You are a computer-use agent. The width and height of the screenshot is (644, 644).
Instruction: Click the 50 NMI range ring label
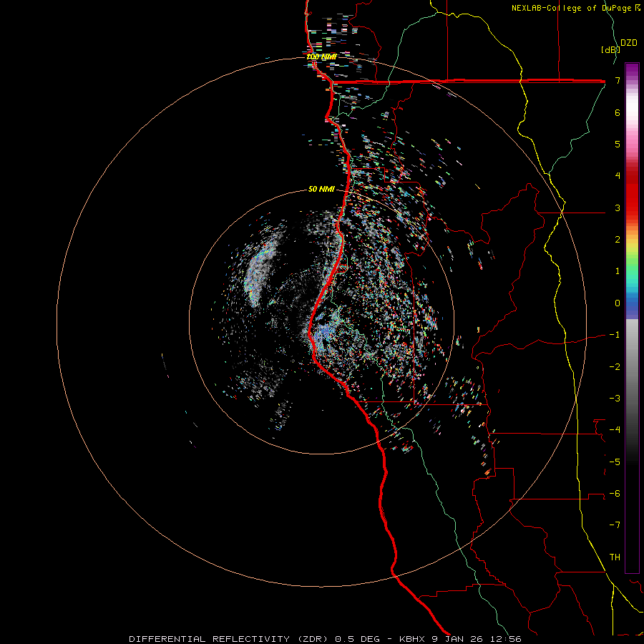pyautogui.click(x=321, y=190)
